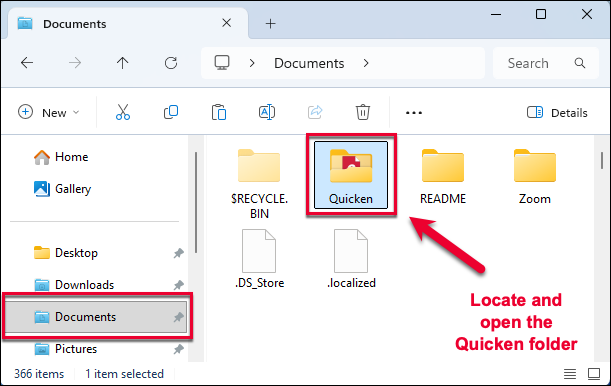
Task: Toggle the Details pane
Action: click(557, 113)
